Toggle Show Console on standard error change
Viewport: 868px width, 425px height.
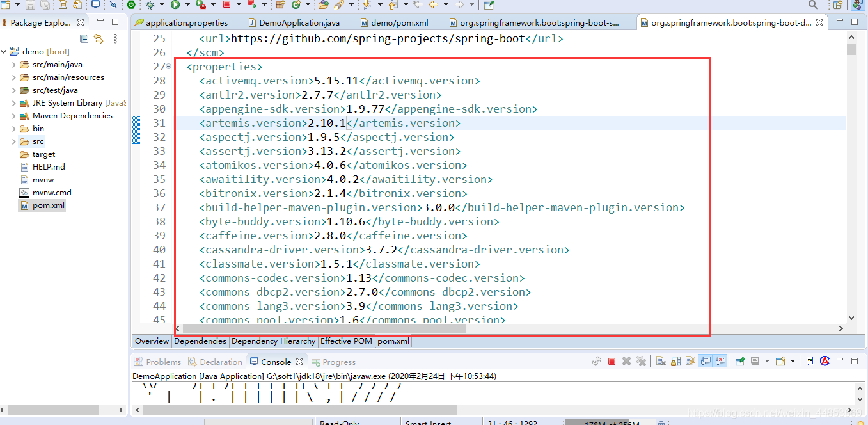721,361
